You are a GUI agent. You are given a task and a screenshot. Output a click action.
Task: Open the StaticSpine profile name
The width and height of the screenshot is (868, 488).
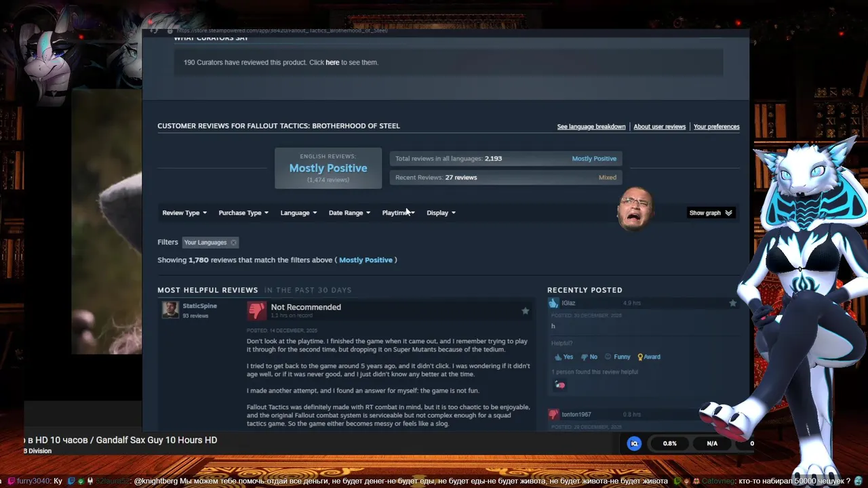point(199,306)
